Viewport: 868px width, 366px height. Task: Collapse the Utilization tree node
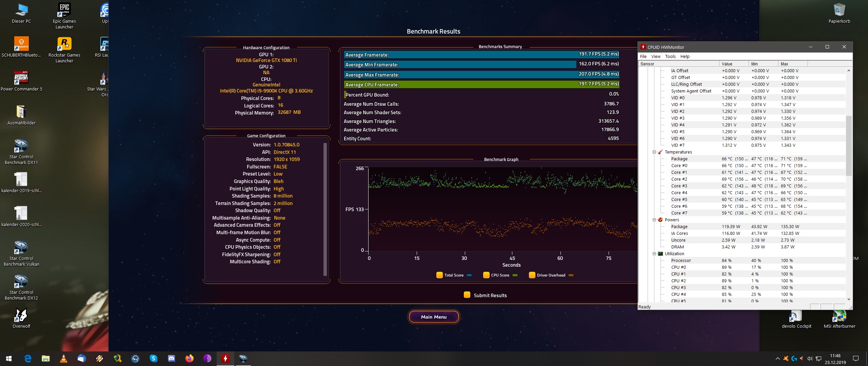coord(654,253)
